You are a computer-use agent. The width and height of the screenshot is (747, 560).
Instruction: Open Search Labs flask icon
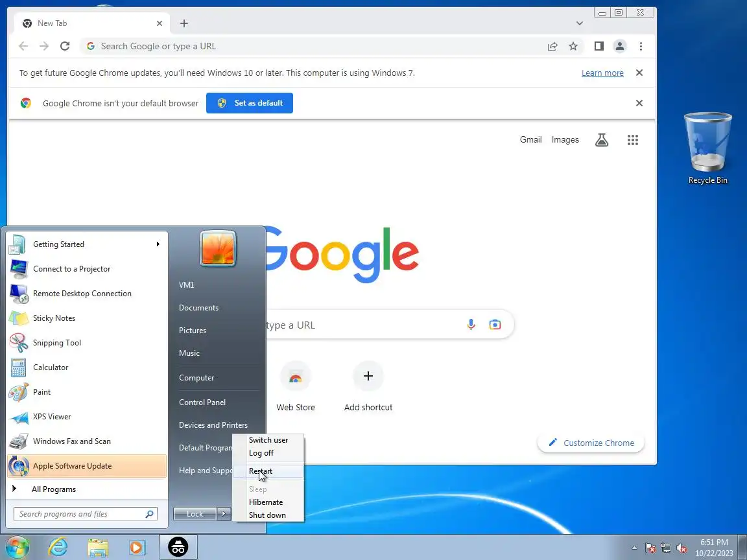[602, 140]
